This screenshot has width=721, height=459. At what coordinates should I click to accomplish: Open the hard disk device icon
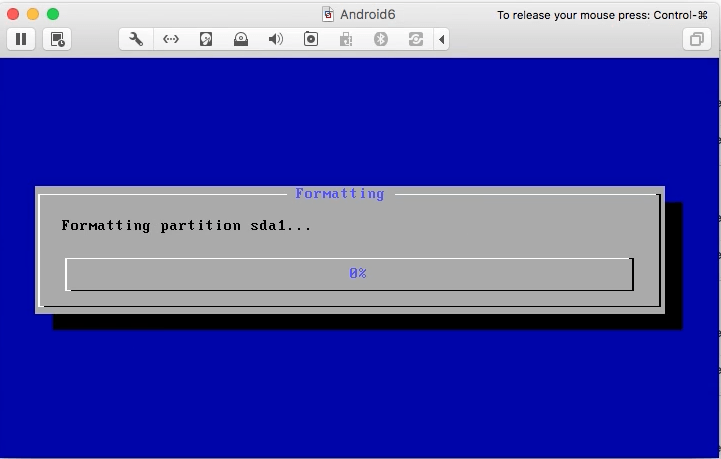pyautogui.click(x=206, y=39)
